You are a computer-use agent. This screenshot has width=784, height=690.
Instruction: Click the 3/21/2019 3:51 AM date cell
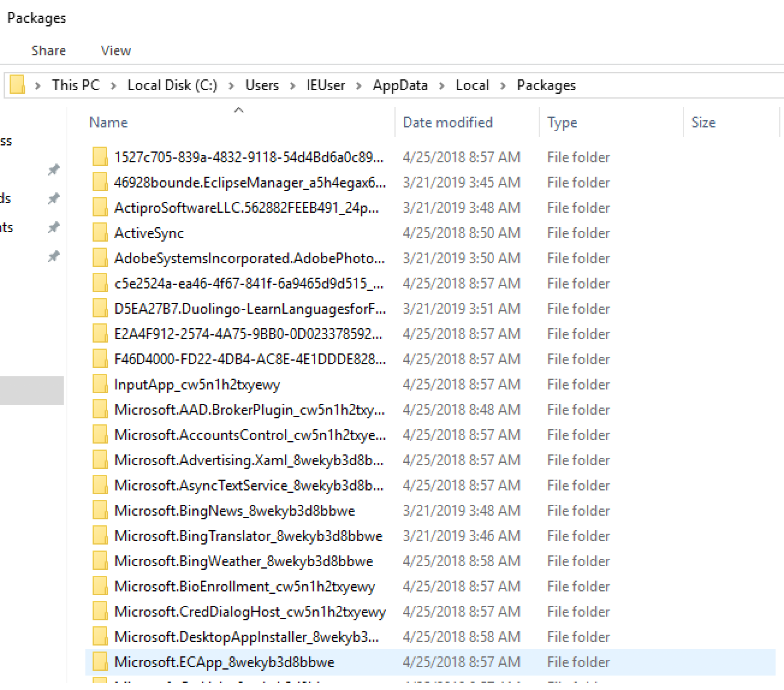pos(462,309)
